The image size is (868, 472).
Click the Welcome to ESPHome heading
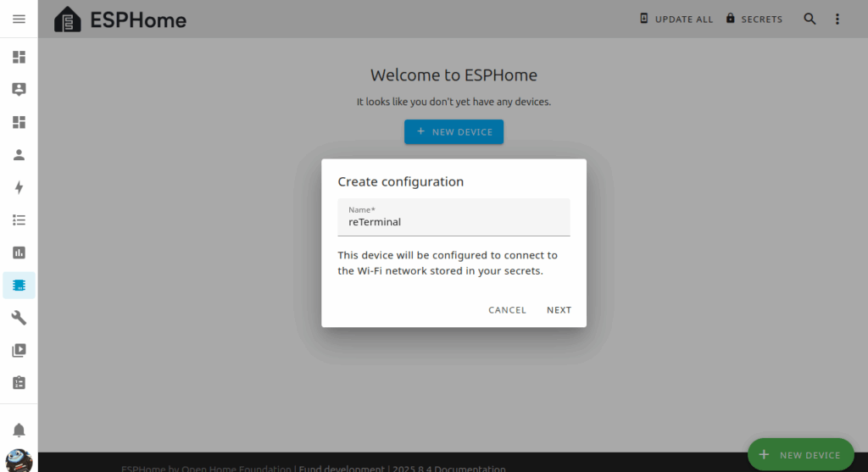[454, 75]
